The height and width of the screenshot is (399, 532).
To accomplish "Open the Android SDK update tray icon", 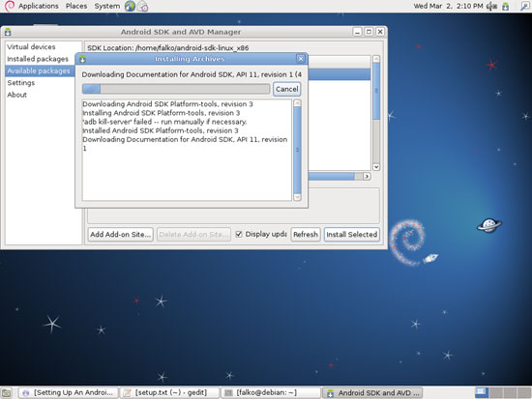I will point(506,6).
